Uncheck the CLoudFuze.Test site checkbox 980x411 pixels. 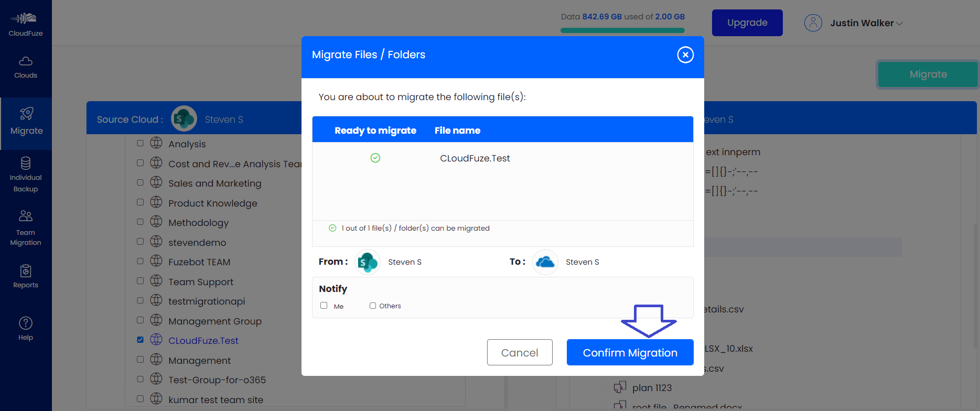point(140,340)
